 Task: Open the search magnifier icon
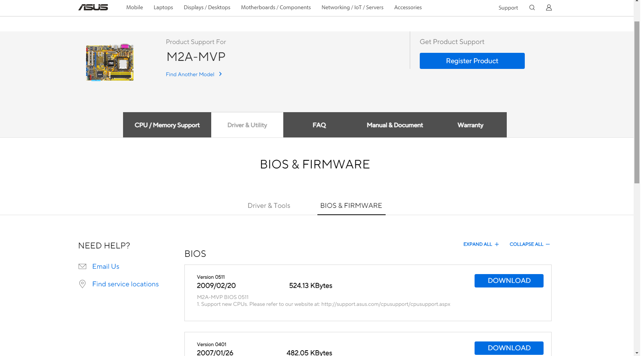point(532,8)
